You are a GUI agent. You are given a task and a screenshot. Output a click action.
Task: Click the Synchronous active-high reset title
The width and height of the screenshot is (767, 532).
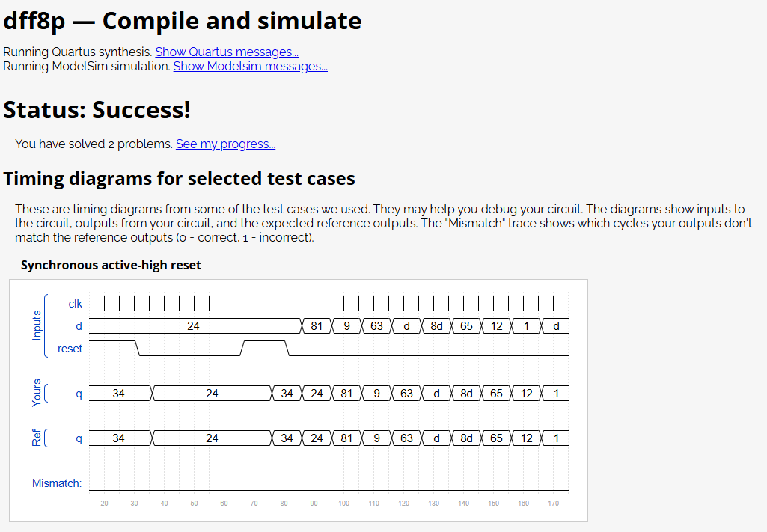[111, 265]
